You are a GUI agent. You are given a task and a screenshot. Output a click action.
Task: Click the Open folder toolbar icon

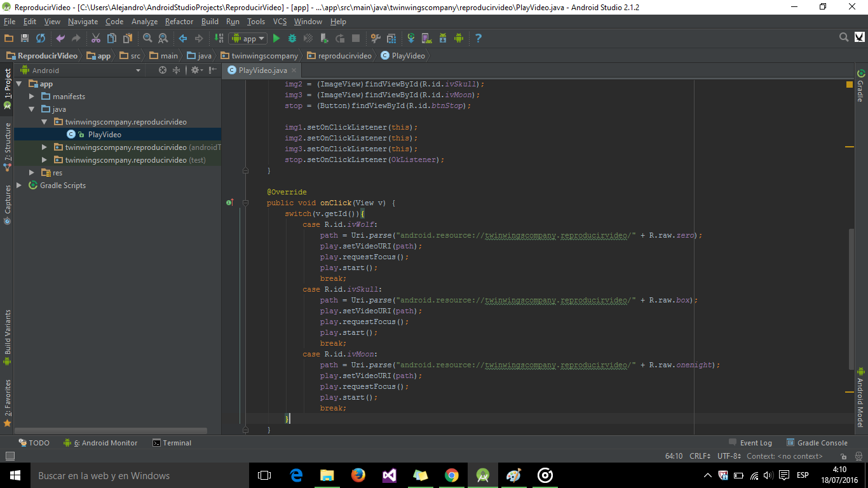[9, 38]
